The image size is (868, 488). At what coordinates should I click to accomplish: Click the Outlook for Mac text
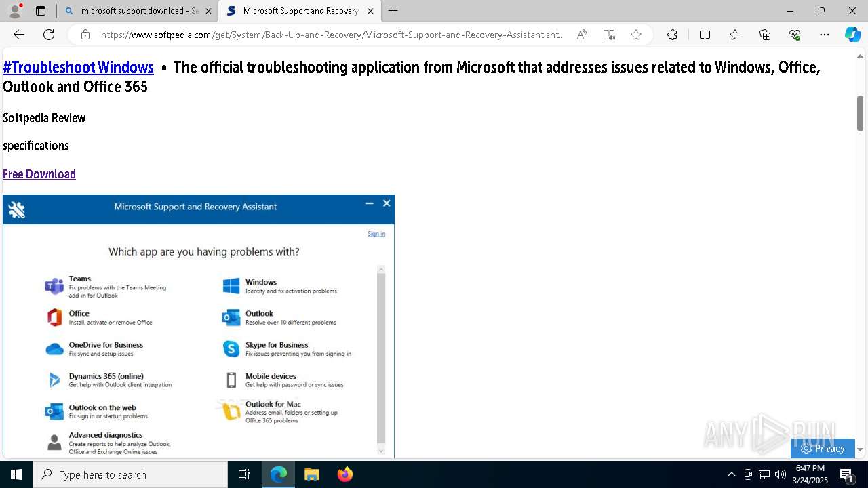click(x=273, y=404)
